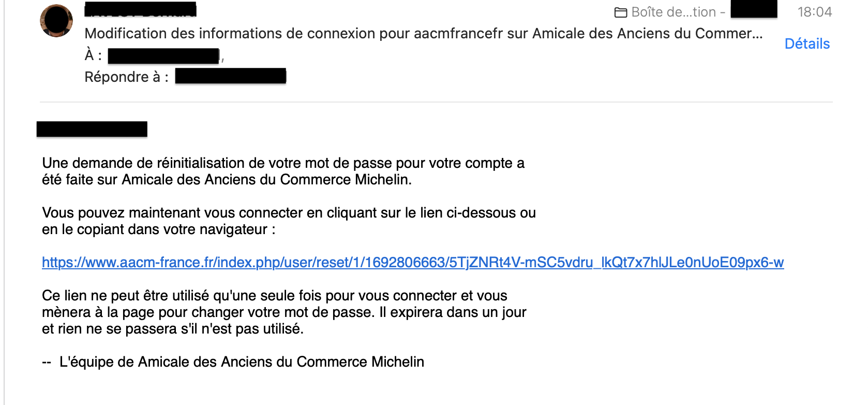The width and height of the screenshot is (868, 405).
Task: Click the mailbox folder icon
Action: point(621,12)
